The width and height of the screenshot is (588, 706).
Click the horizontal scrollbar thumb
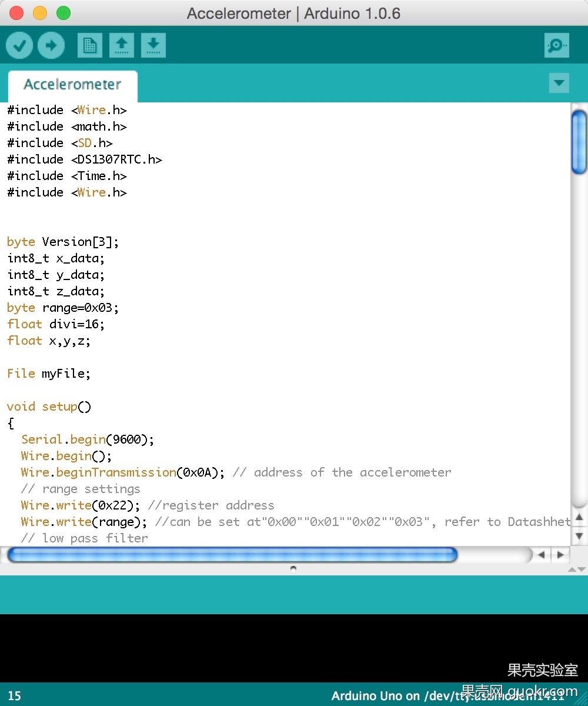click(x=232, y=555)
